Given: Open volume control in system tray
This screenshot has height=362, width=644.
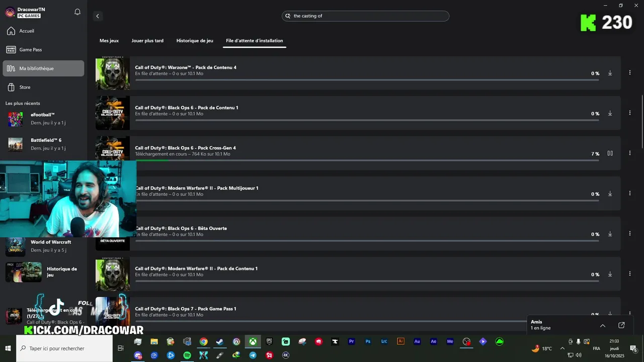Looking at the screenshot, I should point(579,355).
